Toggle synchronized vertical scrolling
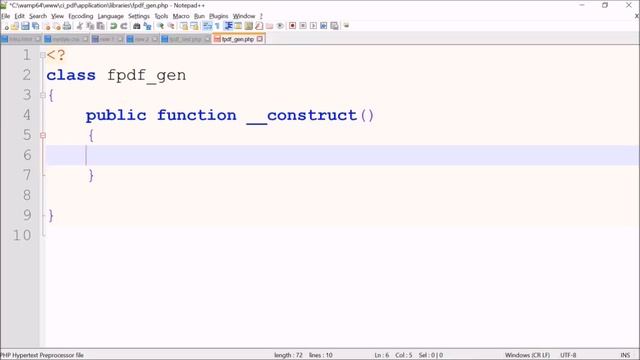The image size is (640, 360). tap(184, 26)
